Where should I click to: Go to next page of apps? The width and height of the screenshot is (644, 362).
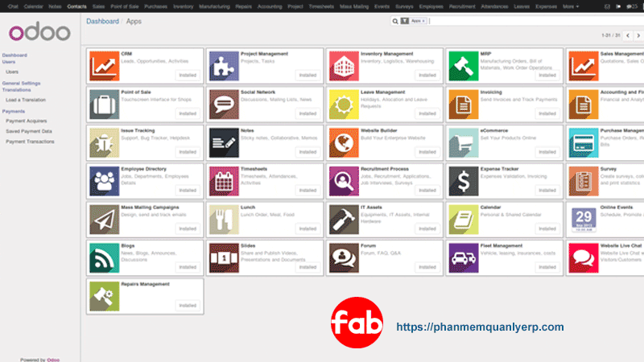pos(638,35)
